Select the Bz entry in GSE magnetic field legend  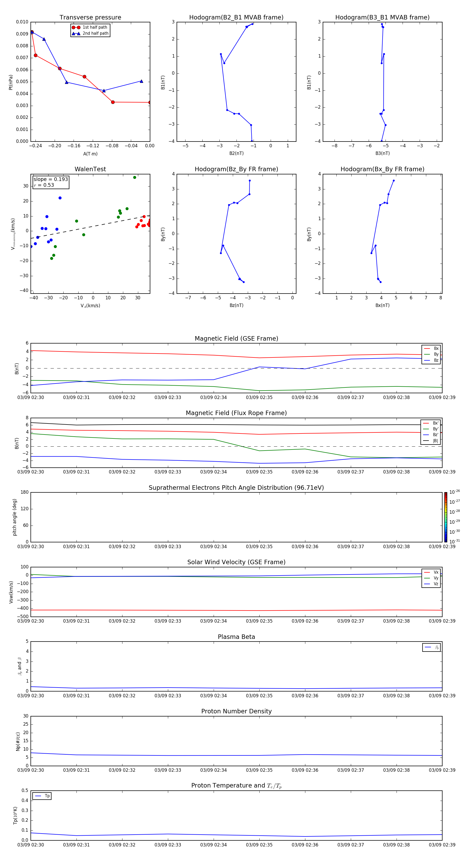tap(431, 360)
